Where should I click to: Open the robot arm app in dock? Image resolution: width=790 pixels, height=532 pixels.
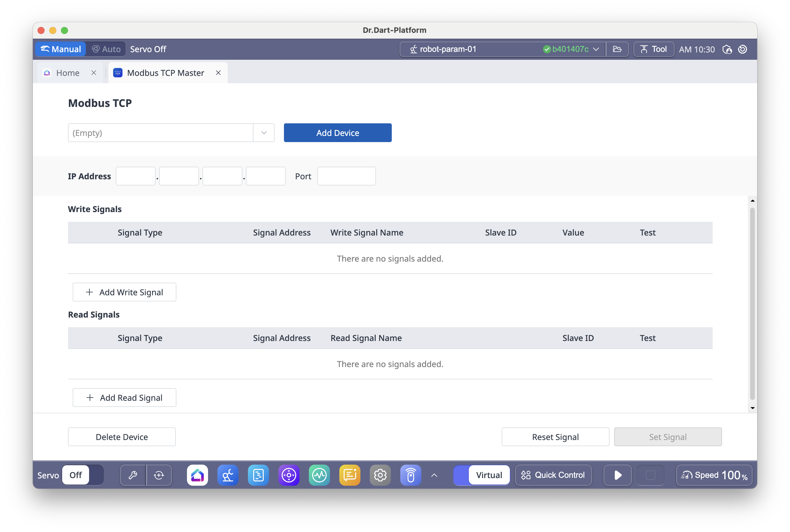[228, 475]
